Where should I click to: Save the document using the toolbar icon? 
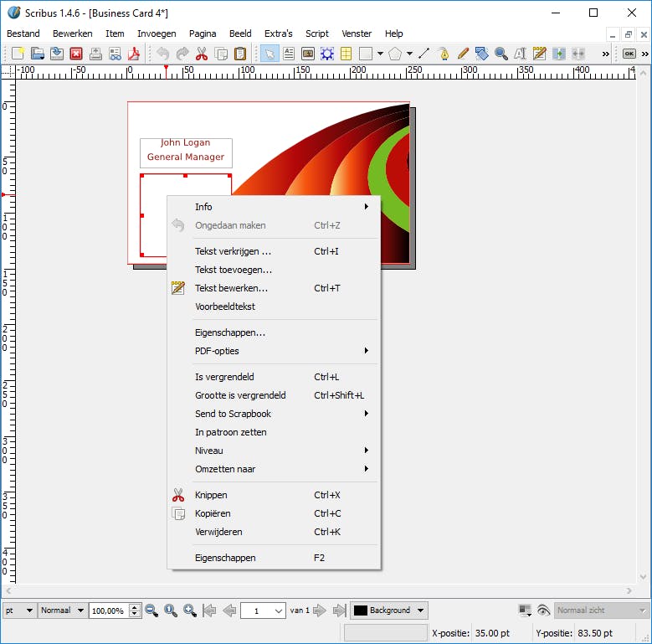[x=57, y=54]
